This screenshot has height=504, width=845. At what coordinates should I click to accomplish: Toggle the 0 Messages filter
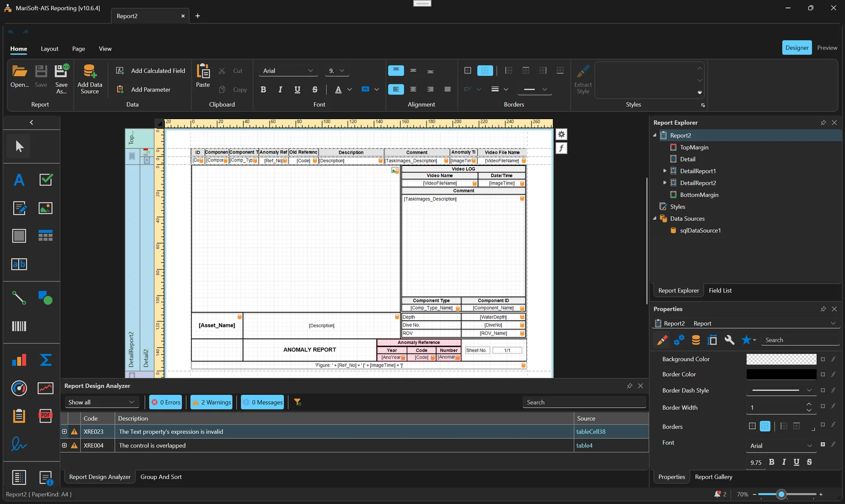[262, 402]
